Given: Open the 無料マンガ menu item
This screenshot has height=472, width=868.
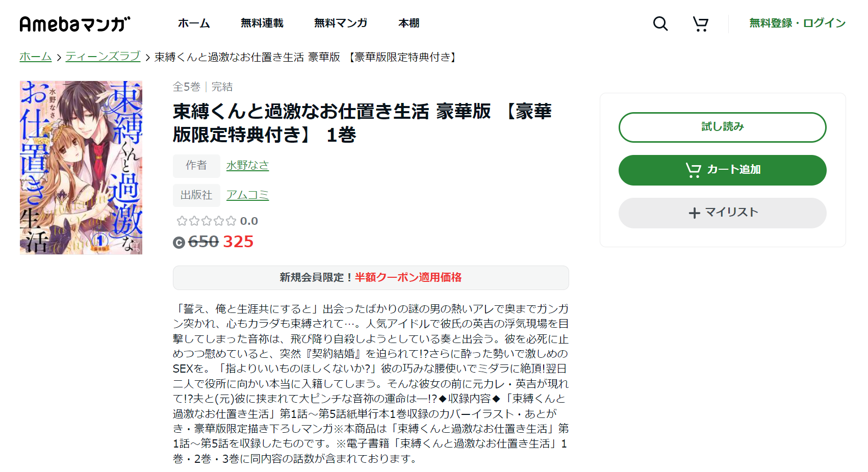Looking at the screenshot, I should pyautogui.click(x=340, y=23).
